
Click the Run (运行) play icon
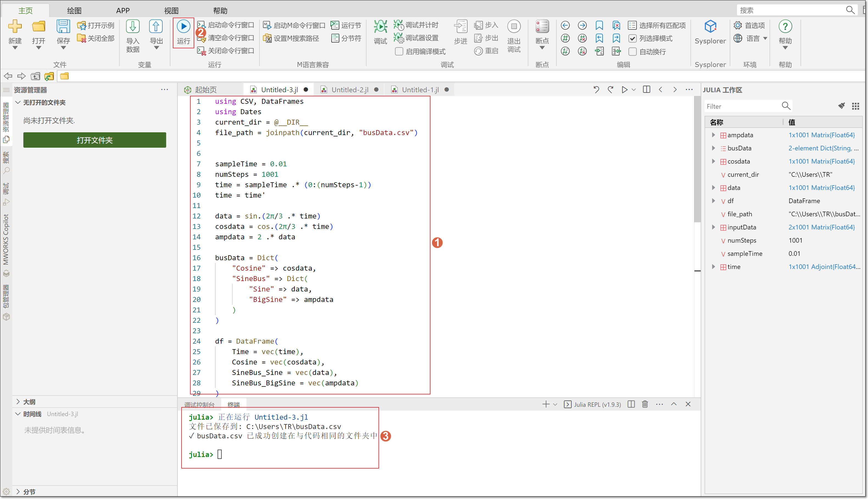[183, 27]
